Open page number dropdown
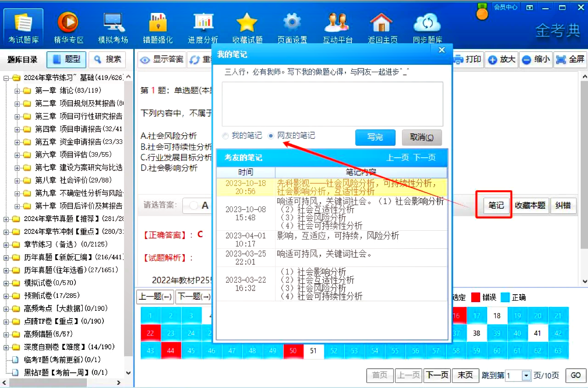This screenshot has height=388, width=588. pyautogui.click(x=526, y=376)
